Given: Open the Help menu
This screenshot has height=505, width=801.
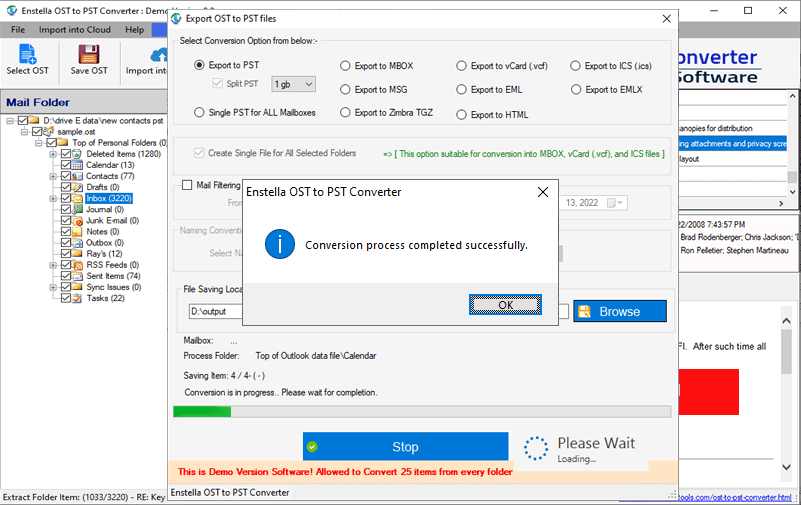Looking at the screenshot, I should coord(134,30).
